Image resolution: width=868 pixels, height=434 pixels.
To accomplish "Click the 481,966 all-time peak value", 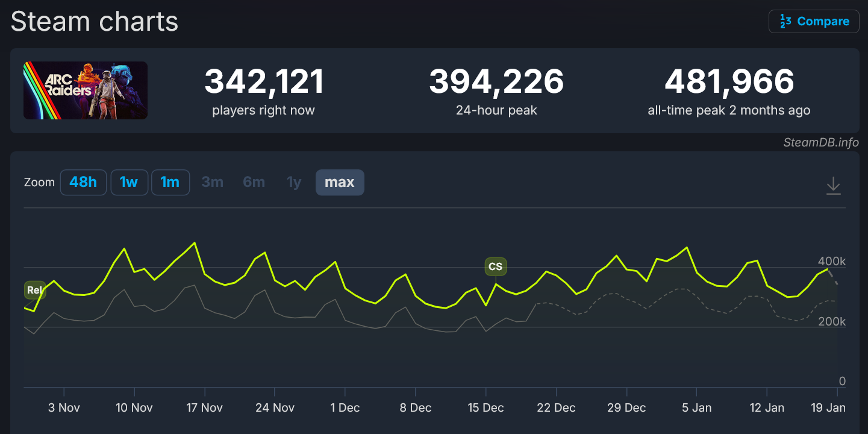I will coord(729,82).
